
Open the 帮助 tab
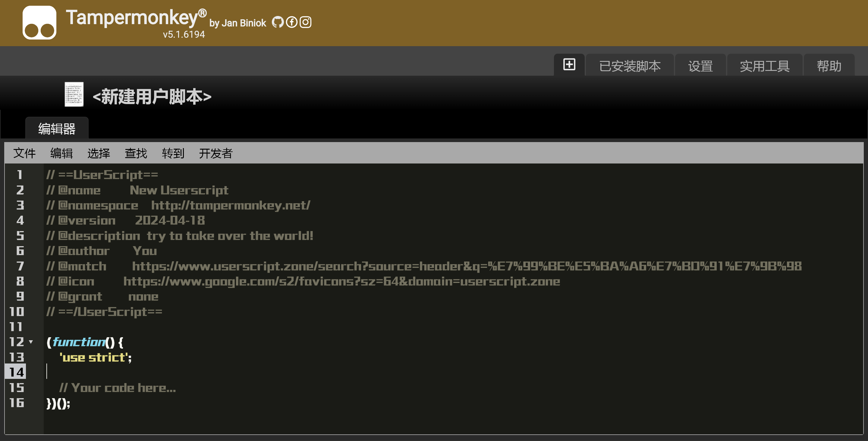[x=829, y=66]
